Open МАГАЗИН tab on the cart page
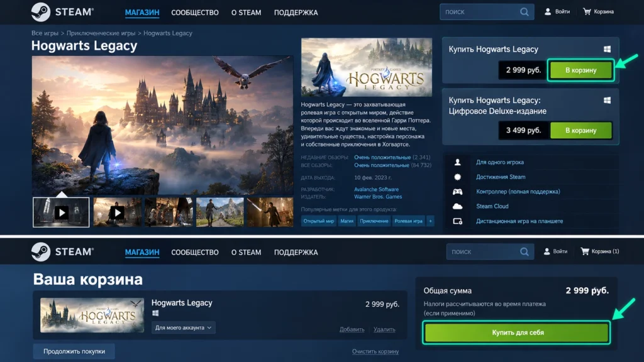644x362 pixels. (x=142, y=253)
